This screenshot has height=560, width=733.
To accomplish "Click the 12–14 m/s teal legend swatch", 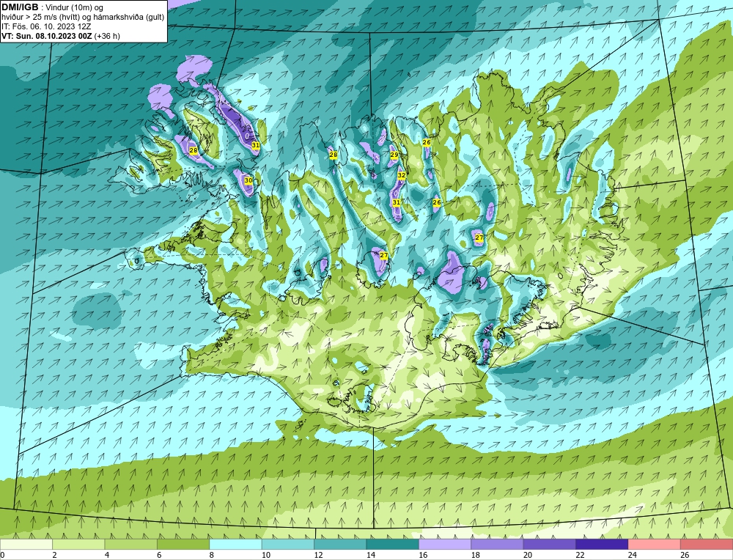I will coord(340,544).
